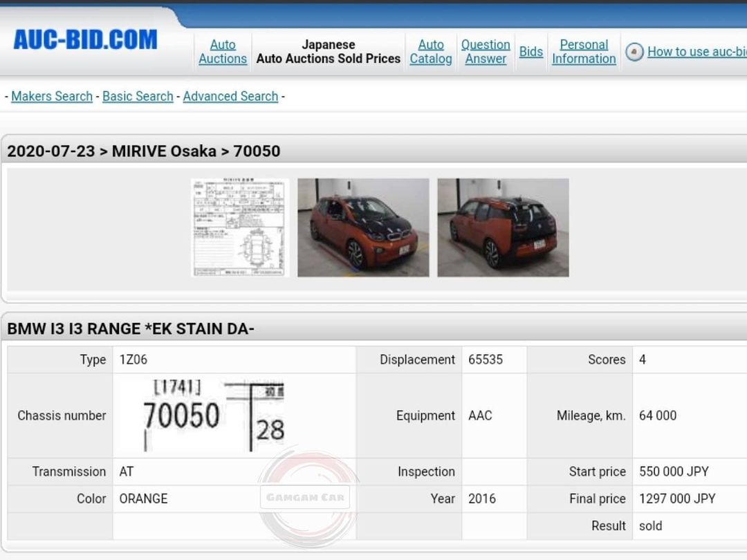This screenshot has width=747, height=560.
Task: Click the lot heading 2020-07-23 MIRIVE Osaka 70050
Action: point(143,151)
